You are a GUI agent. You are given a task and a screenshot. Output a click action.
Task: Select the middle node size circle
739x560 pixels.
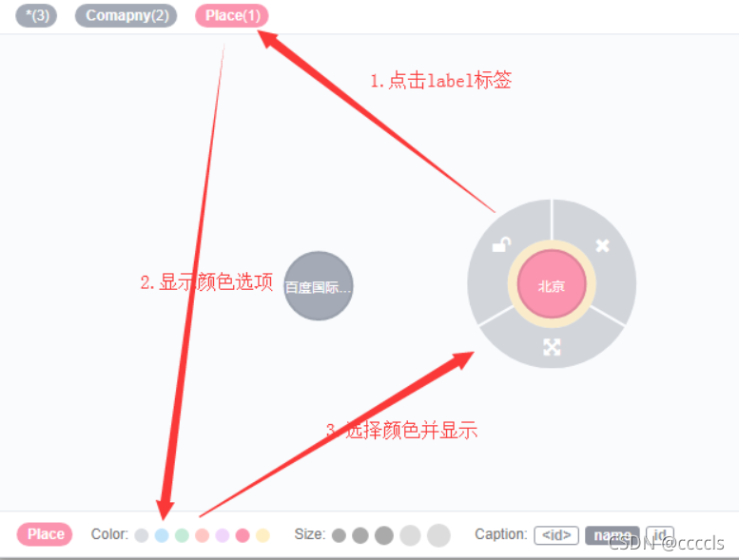pos(384,535)
